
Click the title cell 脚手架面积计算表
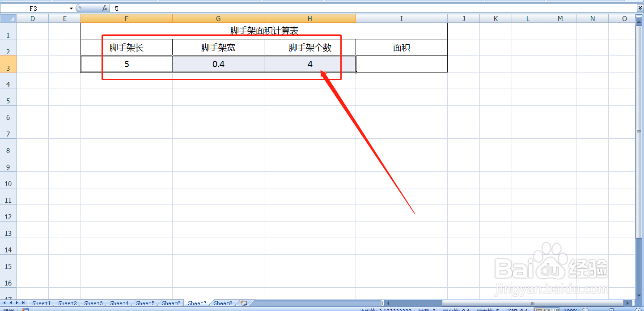point(264,31)
